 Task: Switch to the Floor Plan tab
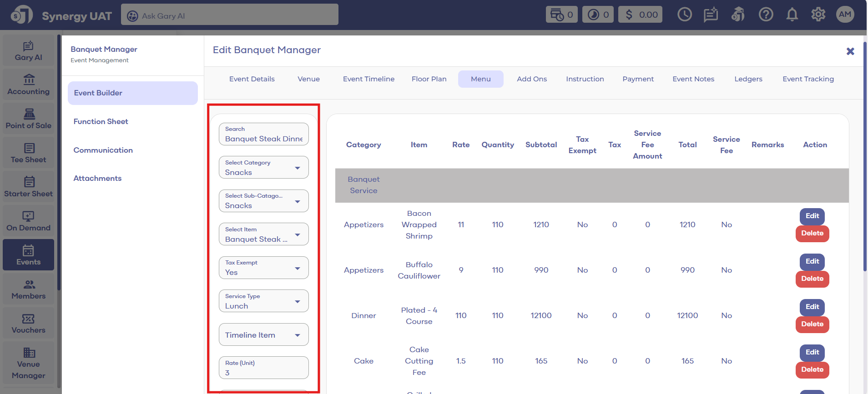point(429,79)
